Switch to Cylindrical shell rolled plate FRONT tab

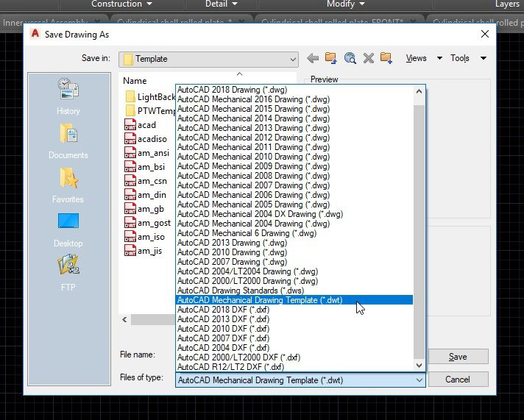337,23
